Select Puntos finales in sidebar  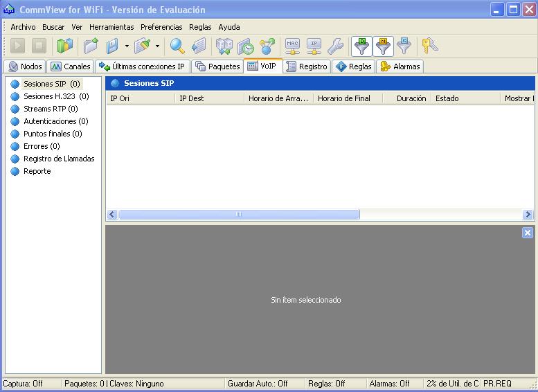pyautogui.click(x=53, y=134)
